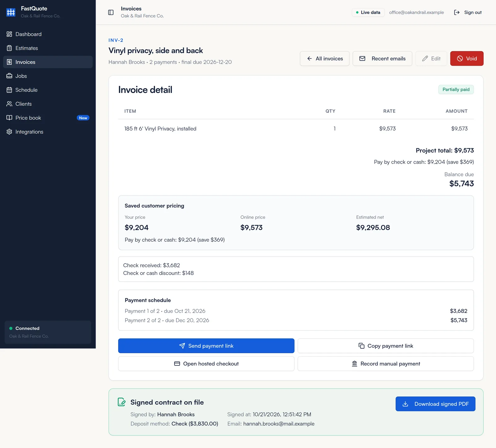
Task: Click the copy icon in Copy payment link
Action: [x=361, y=346]
